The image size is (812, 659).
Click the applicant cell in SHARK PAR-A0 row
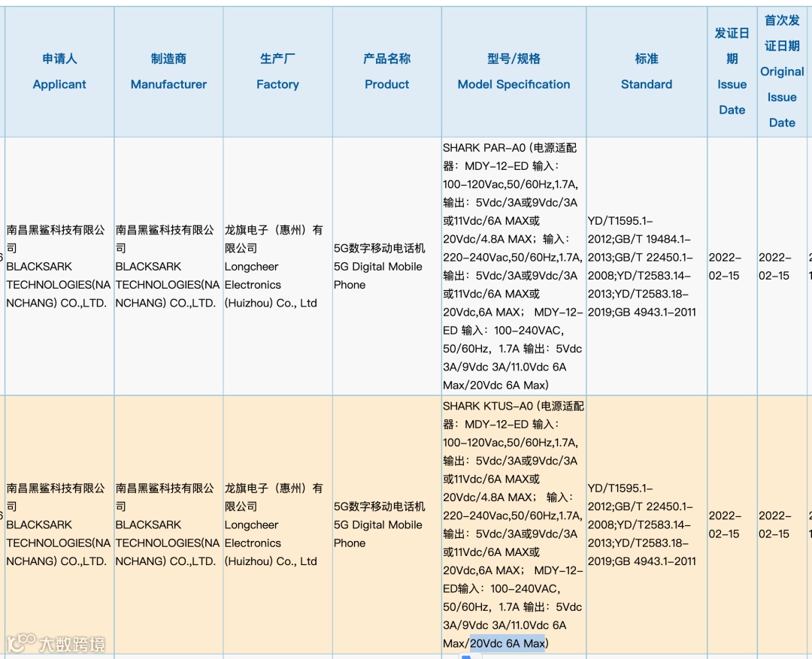[x=59, y=266]
